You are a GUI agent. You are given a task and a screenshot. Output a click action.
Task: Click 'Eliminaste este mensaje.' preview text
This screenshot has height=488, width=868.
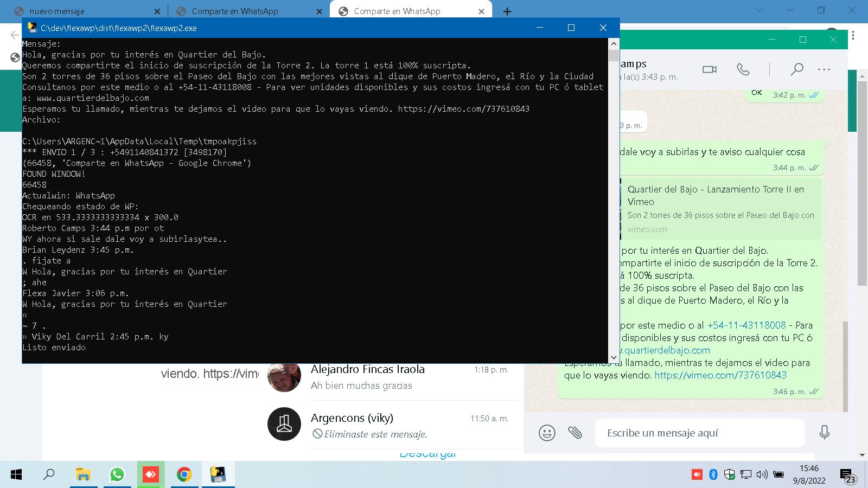375,434
